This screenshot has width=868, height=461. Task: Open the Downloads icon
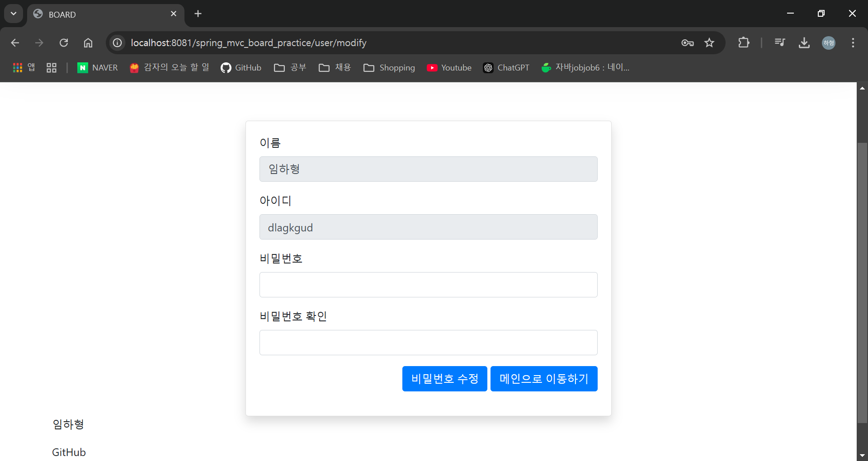[x=804, y=43]
